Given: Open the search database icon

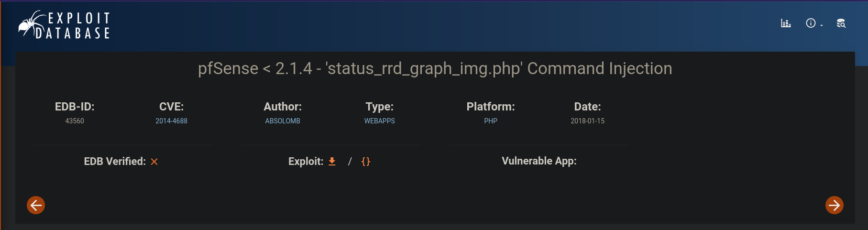Looking at the screenshot, I should tap(841, 23).
